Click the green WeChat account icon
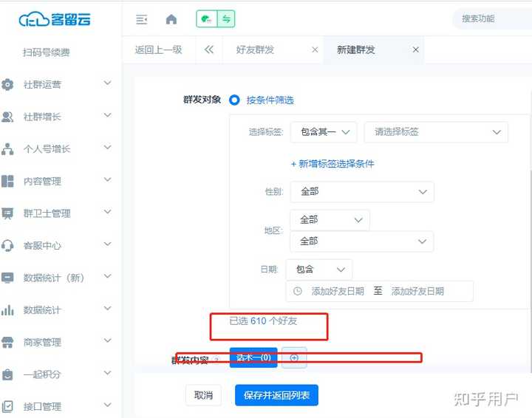 206,19
